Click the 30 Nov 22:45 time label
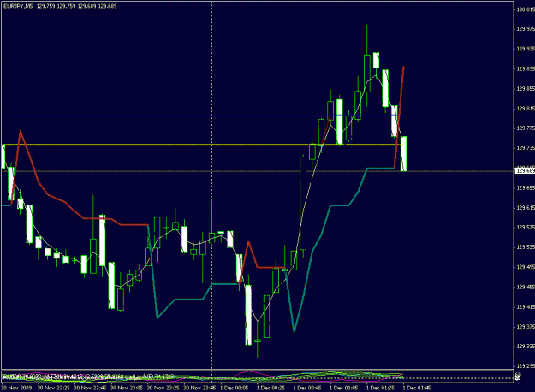This screenshot has width=535, height=392. coord(90,388)
